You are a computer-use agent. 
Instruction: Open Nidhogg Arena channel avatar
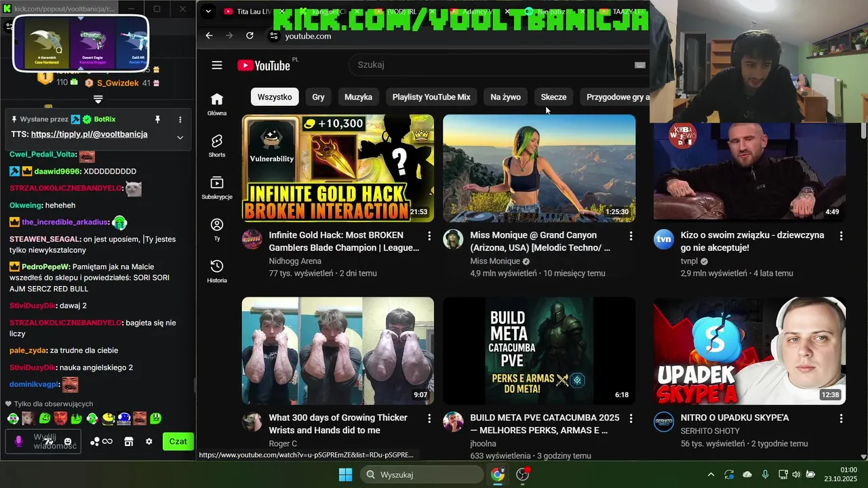252,239
